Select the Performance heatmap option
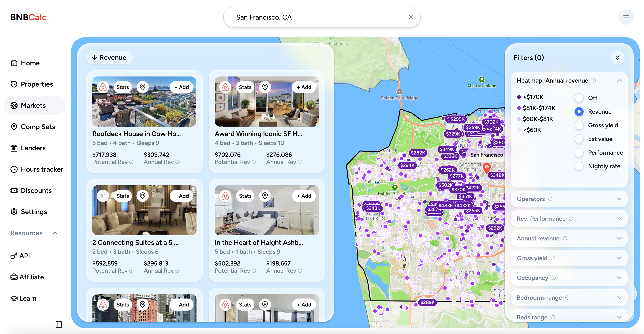The image size is (644, 334). (x=579, y=153)
